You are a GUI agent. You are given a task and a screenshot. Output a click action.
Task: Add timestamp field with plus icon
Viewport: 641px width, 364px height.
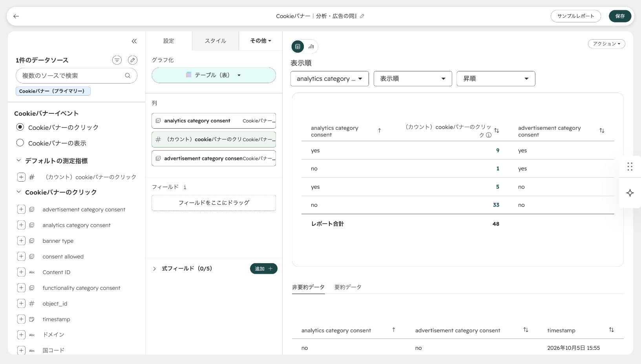point(21,319)
